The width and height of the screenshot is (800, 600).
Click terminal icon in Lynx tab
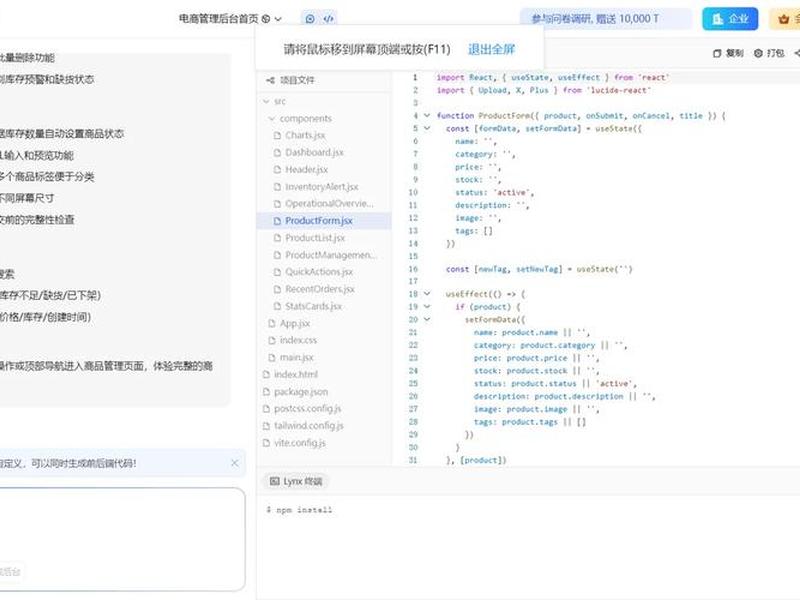(x=274, y=481)
